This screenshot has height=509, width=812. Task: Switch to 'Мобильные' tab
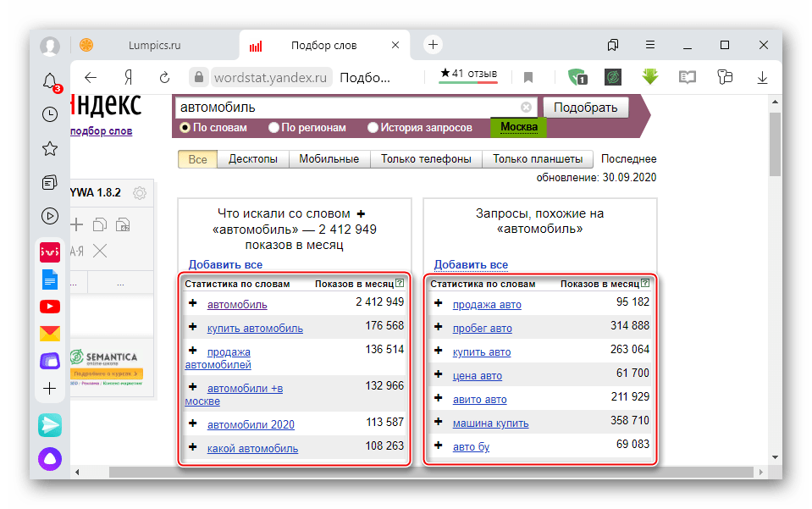coord(329,159)
